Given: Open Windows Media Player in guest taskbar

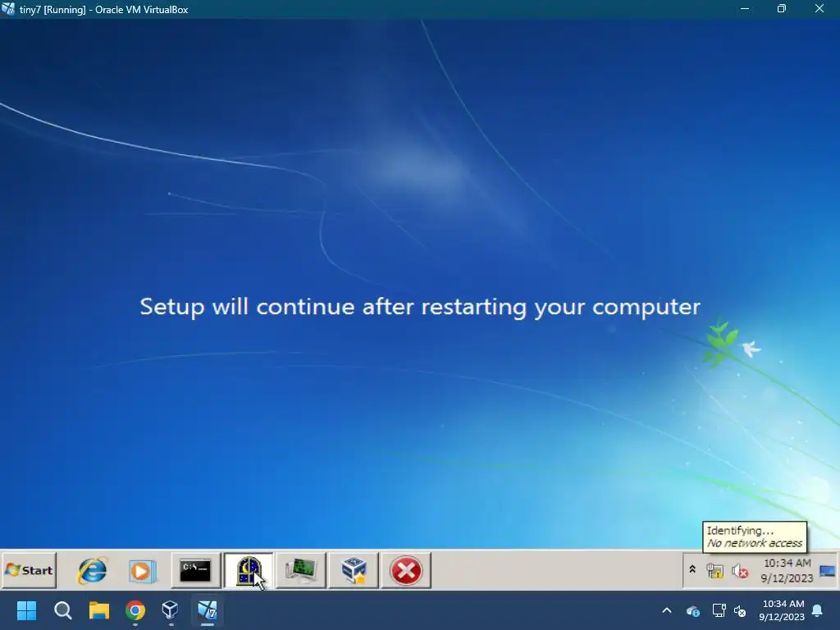Looking at the screenshot, I should coord(142,571).
